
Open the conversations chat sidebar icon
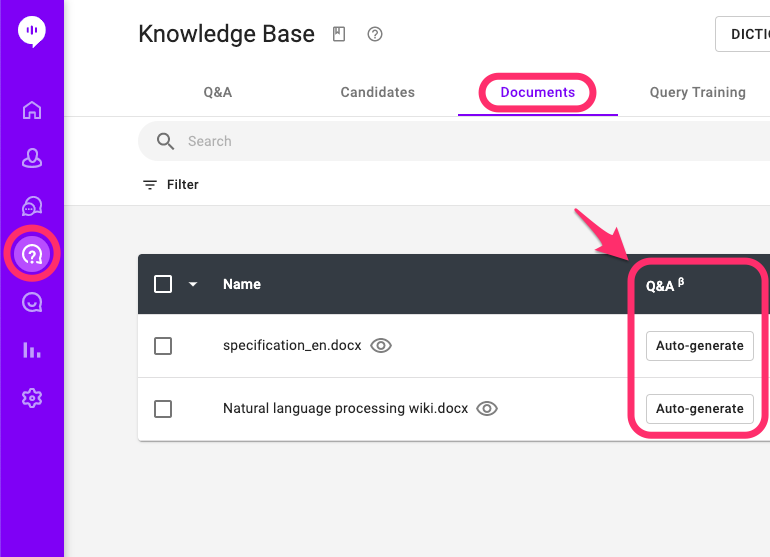(32, 206)
